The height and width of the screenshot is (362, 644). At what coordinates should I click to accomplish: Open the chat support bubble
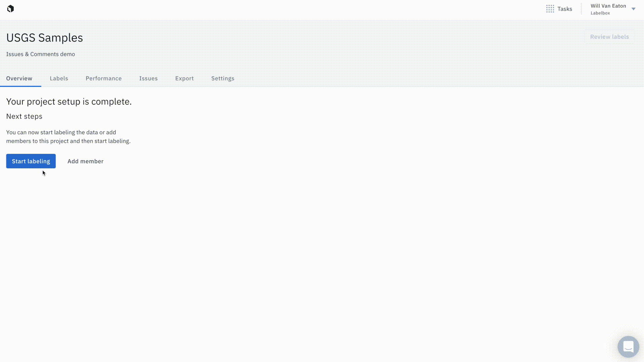click(628, 347)
